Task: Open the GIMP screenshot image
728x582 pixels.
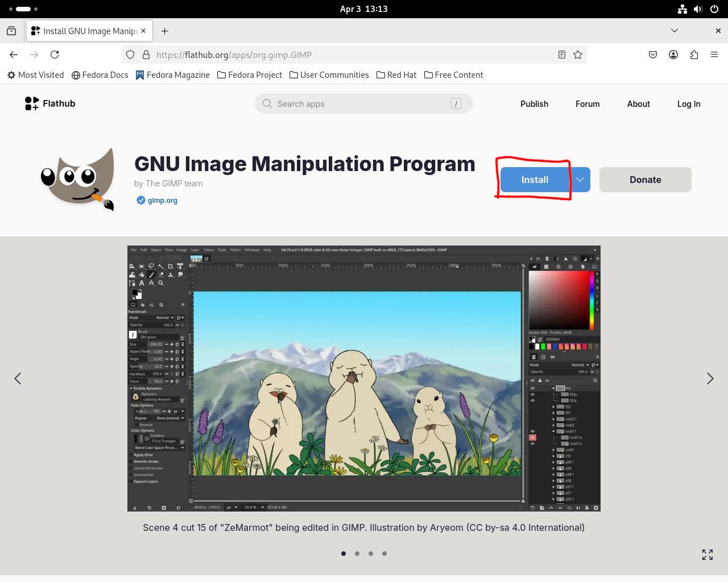Action: tap(364, 379)
